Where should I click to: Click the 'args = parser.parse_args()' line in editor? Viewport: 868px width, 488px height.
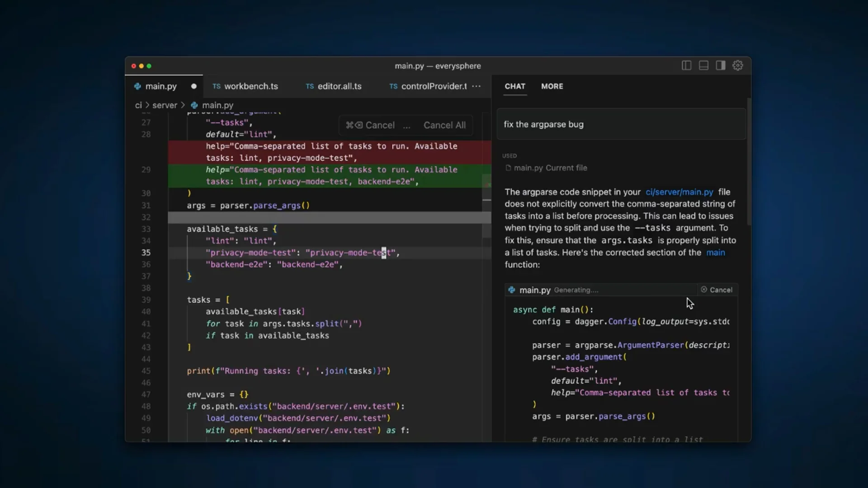(x=249, y=206)
